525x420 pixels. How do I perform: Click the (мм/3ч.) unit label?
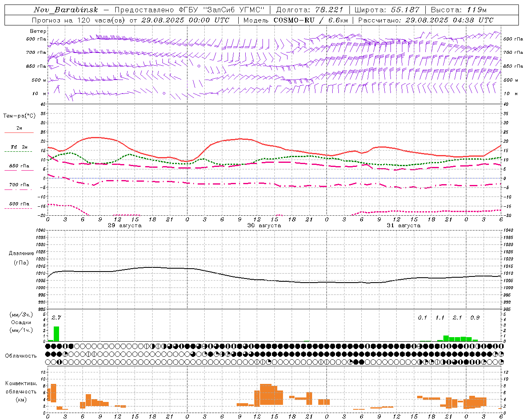(21, 315)
